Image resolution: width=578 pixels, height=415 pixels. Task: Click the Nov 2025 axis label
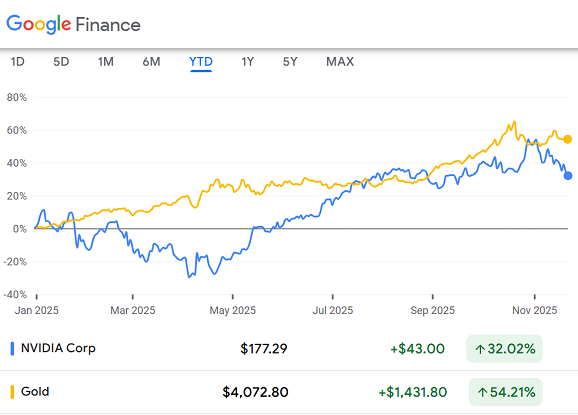click(x=535, y=310)
